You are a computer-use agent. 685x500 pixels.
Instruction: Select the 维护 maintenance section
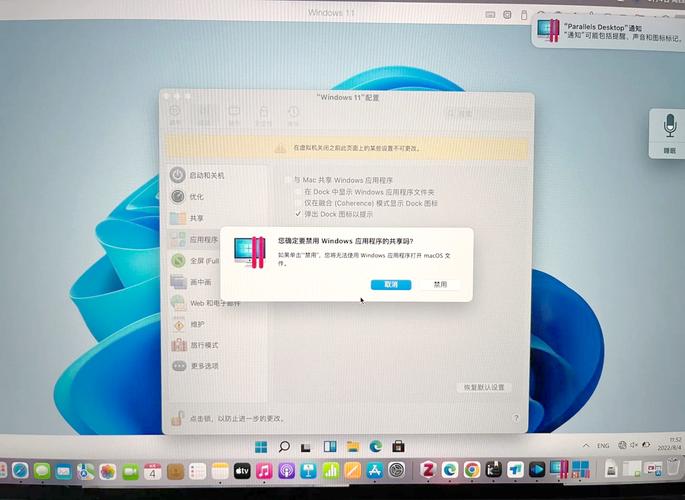coord(188,324)
